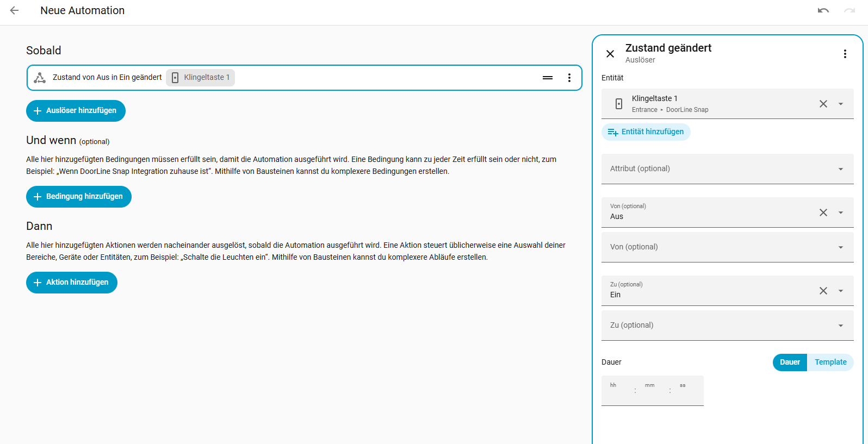
Task: Click Auslöser hinzufügen button
Action: (76, 111)
